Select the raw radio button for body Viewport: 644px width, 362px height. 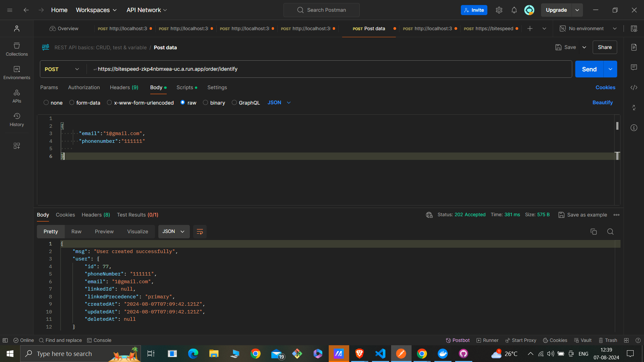click(183, 103)
